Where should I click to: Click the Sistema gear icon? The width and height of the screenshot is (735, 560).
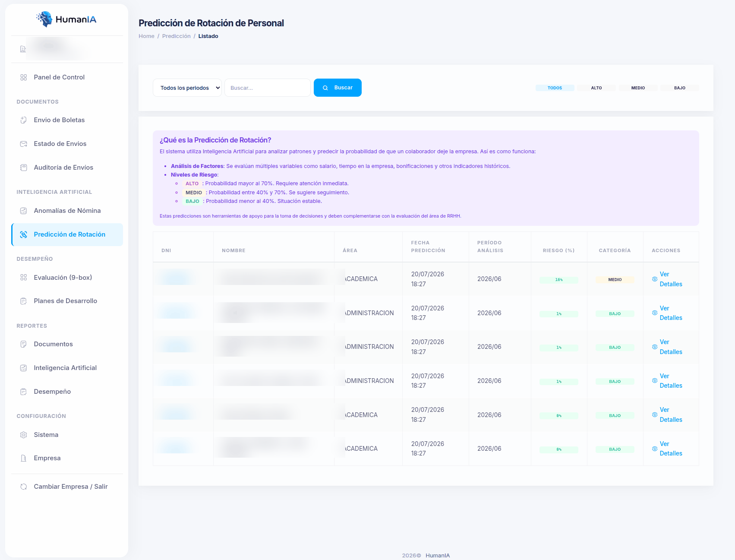click(x=24, y=435)
